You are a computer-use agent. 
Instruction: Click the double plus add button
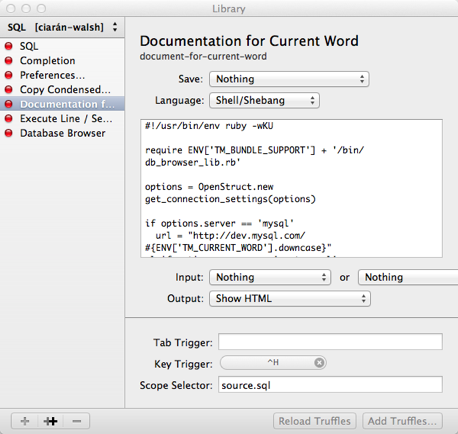(x=51, y=421)
